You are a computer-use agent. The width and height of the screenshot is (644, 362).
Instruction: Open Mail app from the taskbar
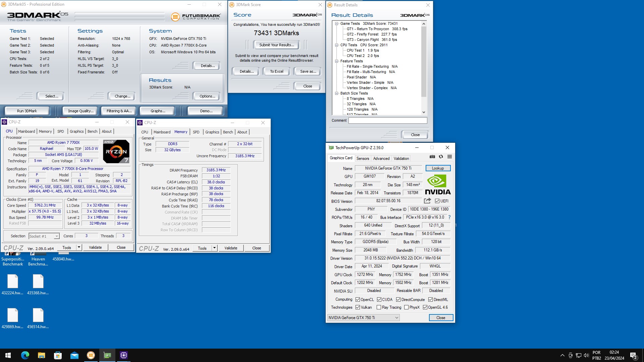tap(74, 355)
